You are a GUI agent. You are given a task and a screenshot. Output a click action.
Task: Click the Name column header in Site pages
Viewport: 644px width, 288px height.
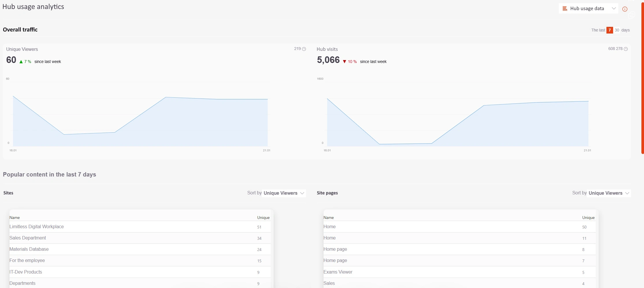click(329, 218)
